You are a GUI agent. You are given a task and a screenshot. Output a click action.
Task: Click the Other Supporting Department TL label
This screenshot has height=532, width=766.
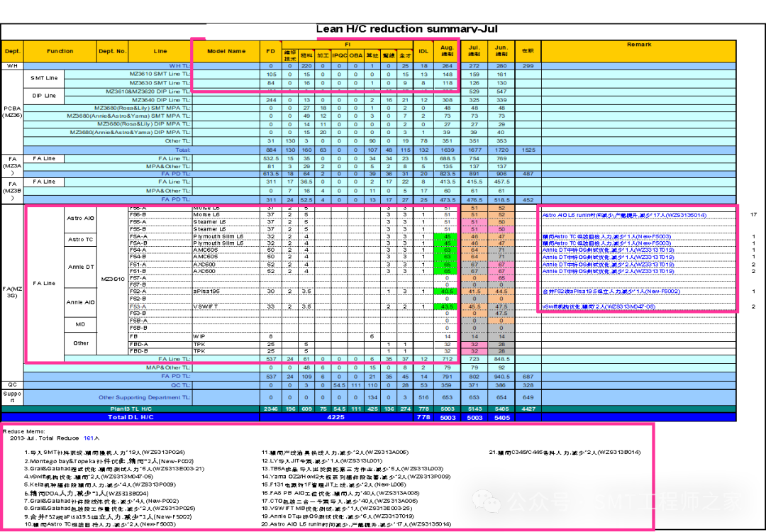(x=144, y=397)
